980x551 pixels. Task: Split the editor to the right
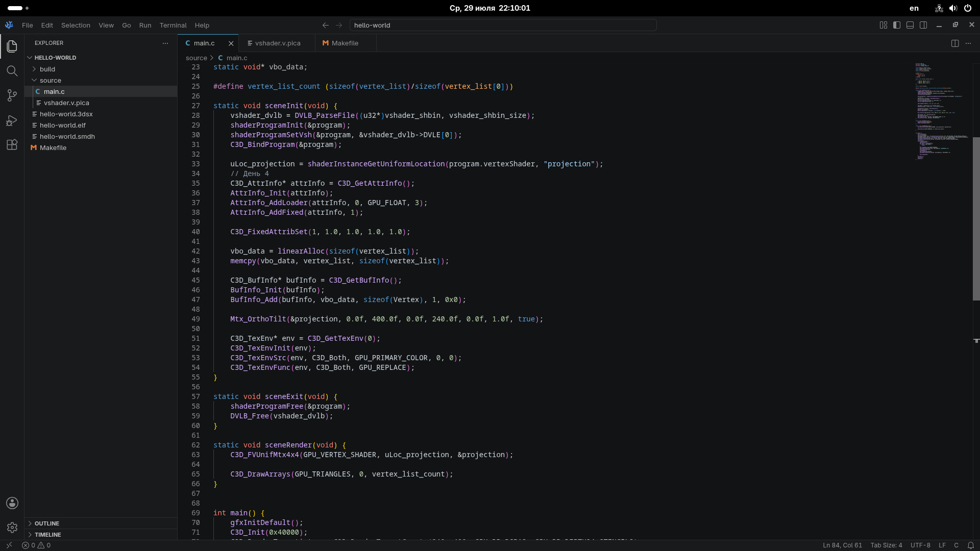tap(955, 43)
